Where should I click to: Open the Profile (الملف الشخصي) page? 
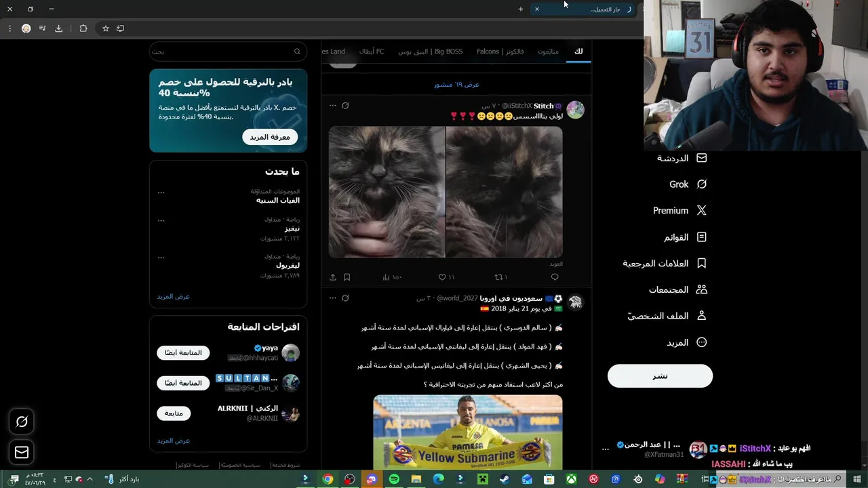point(667,316)
